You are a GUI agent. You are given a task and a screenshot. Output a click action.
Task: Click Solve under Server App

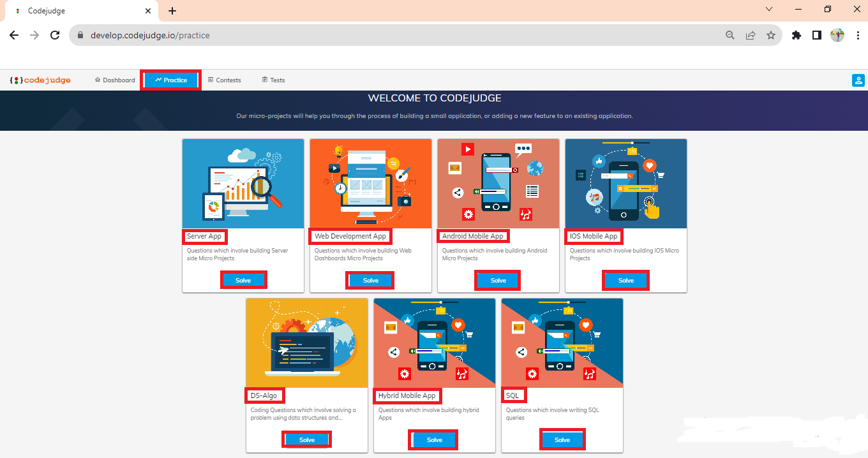click(x=243, y=280)
